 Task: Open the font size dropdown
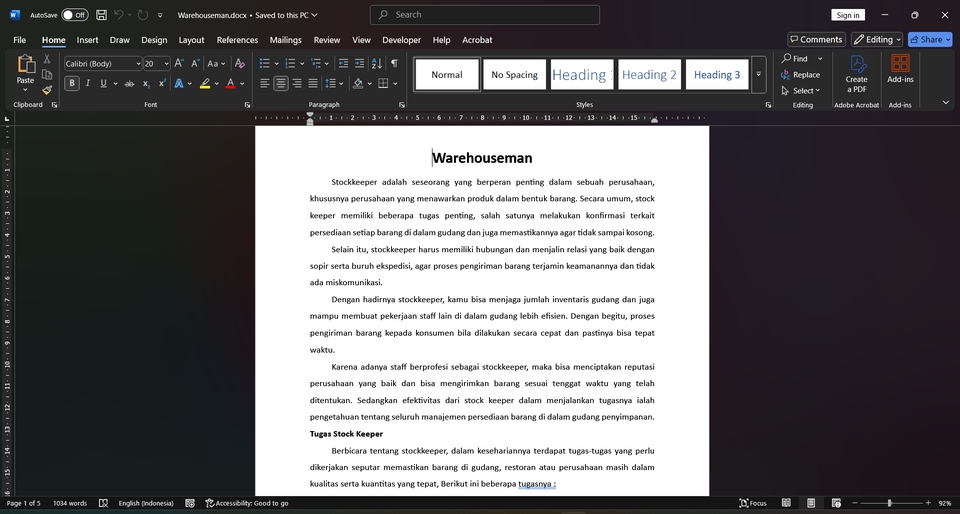(167, 64)
